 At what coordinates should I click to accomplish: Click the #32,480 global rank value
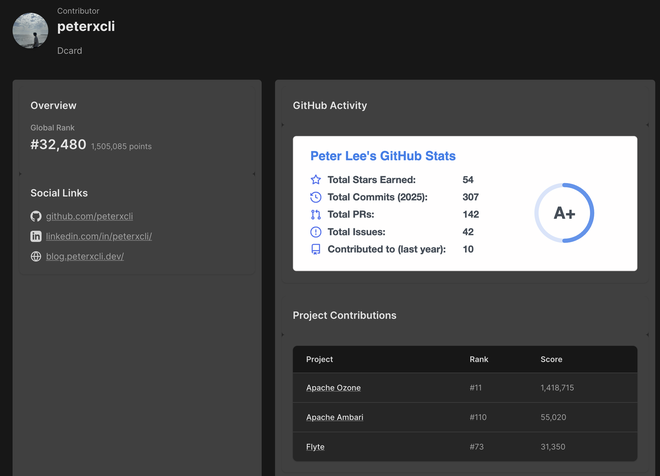[x=58, y=144]
